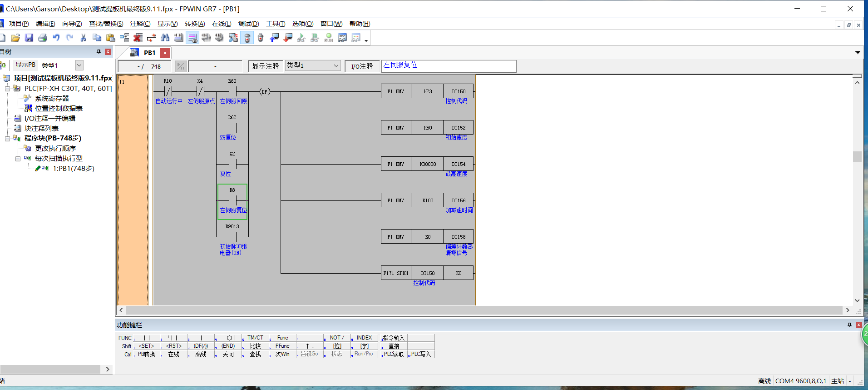
Task: Open the 类型1 dropdown beside 显示注释
Action: coord(336,65)
